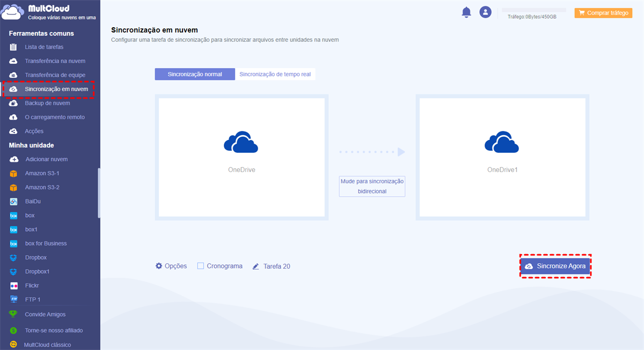The height and width of the screenshot is (350, 644).
Task: Click the Transferência na nuvem cloud icon
Action: pyautogui.click(x=13, y=61)
